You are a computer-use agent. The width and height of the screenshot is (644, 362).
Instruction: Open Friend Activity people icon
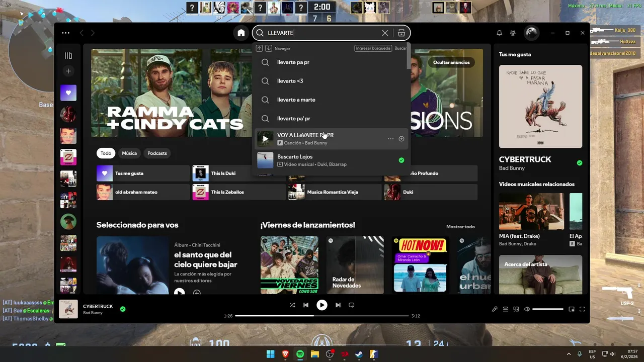pyautogui.click(x=513, y=33)
